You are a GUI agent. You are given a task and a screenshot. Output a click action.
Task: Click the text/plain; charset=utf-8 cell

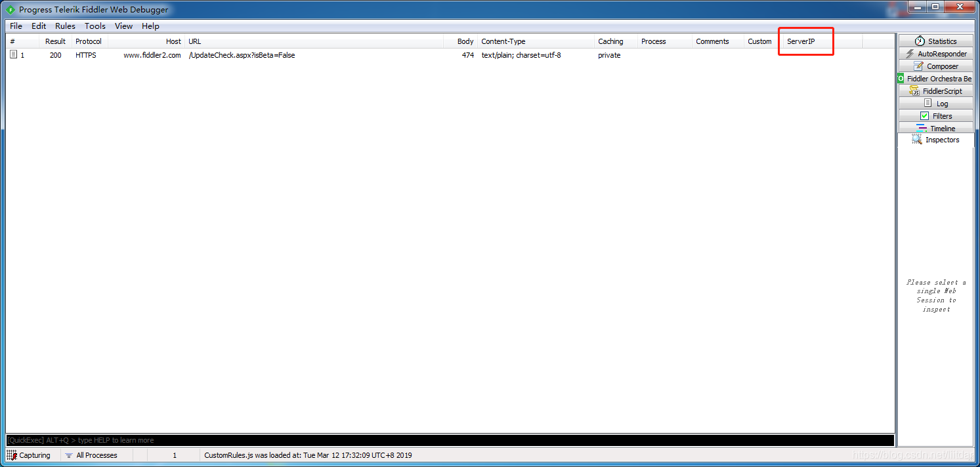pyautogui.click(x=521, y=55)
